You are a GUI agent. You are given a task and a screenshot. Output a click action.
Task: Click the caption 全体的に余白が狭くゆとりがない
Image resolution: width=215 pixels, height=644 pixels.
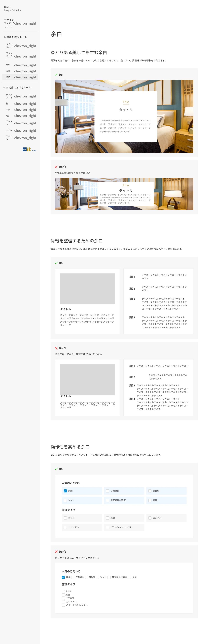tap(73, 173)
